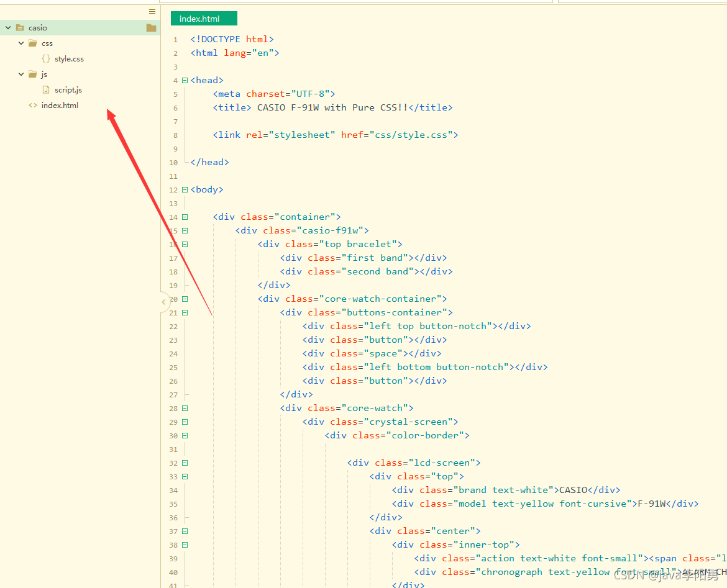Viewport: 727px width, 588px height.
Task: Fold the head tag at line 4
Action: pyautogui.click(x=185, y=80)
